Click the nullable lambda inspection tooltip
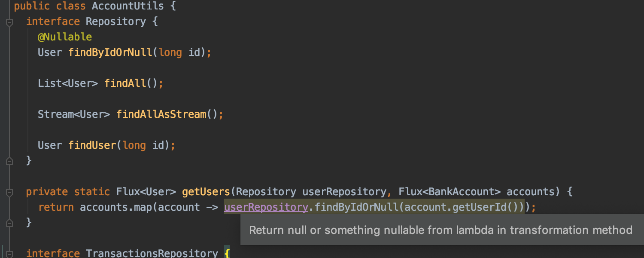644x258 pixels. pyautogui.click(x=441, y=230)
